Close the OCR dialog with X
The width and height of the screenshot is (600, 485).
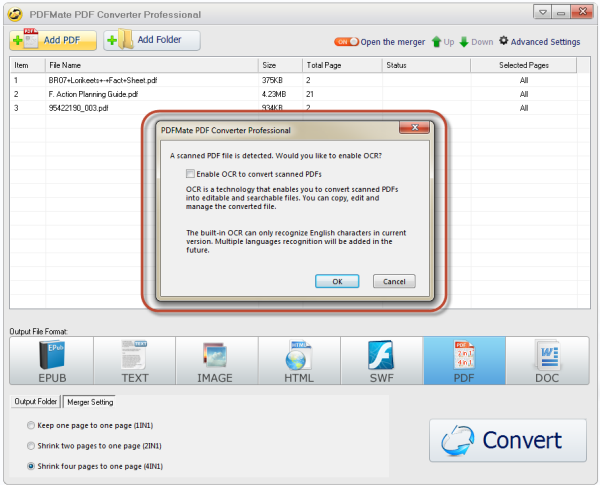(x=414, y=127)
